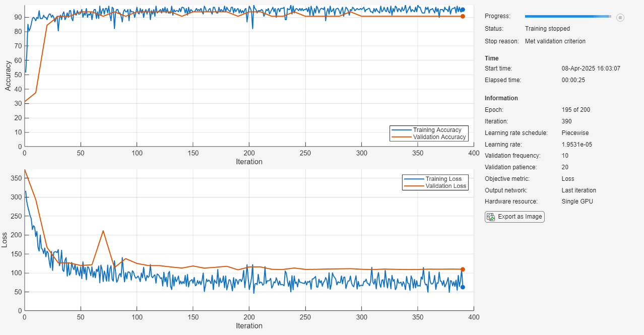Click the 'Piecewise' learning rate schedule value

coord(575,133)
